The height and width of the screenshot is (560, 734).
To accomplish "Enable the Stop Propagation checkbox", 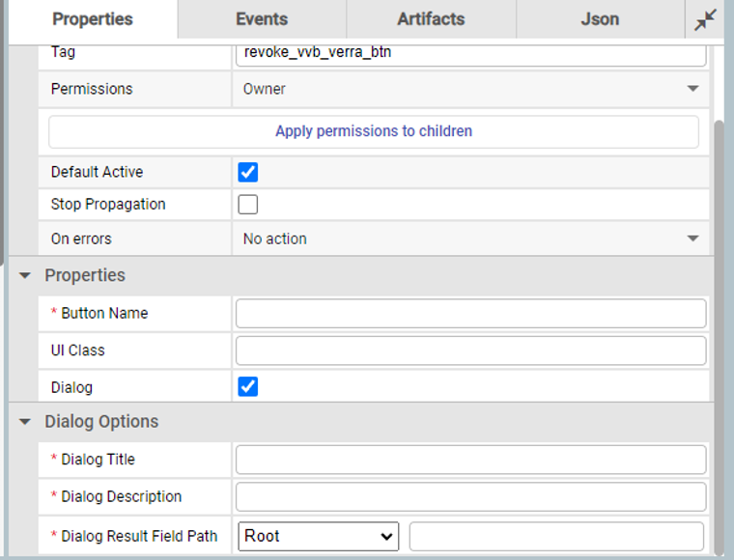I will pos(248,205).
